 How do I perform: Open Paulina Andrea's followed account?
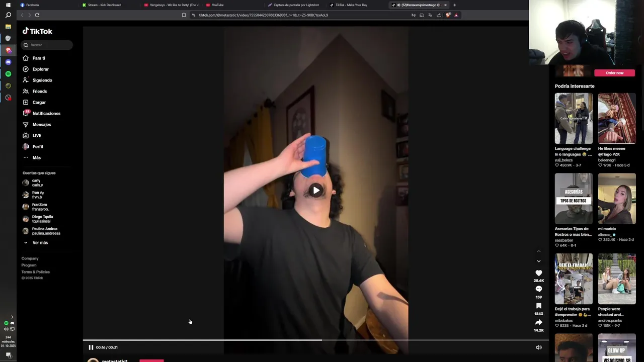41,231
